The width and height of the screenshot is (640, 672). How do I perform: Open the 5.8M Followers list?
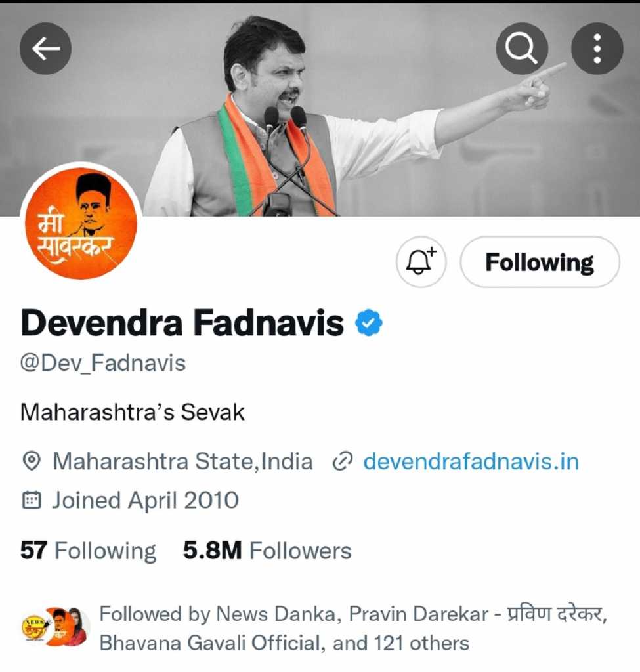pyautogui.click(x=267, y=551)
